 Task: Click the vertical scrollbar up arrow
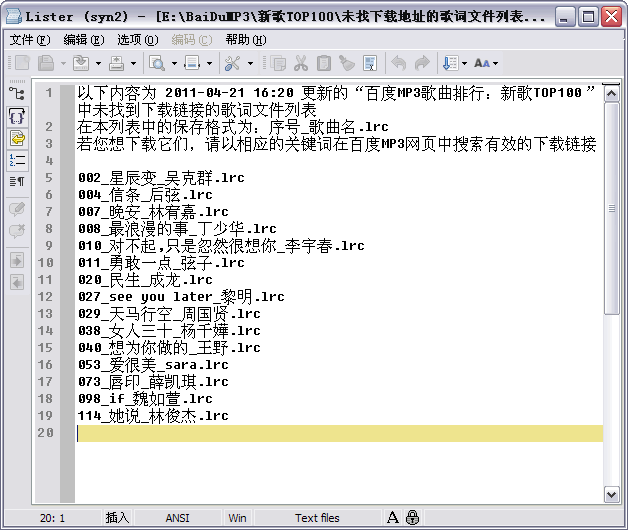[611, 94]
